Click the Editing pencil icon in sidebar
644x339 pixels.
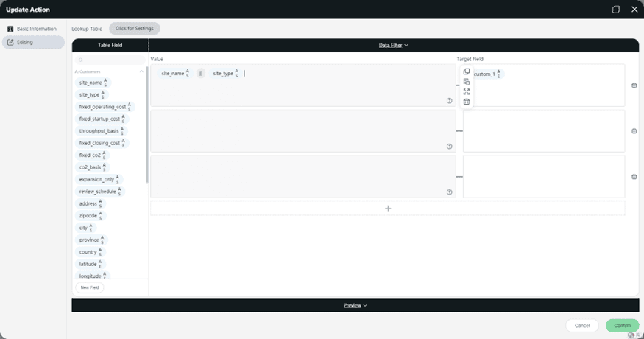[10, 43]
